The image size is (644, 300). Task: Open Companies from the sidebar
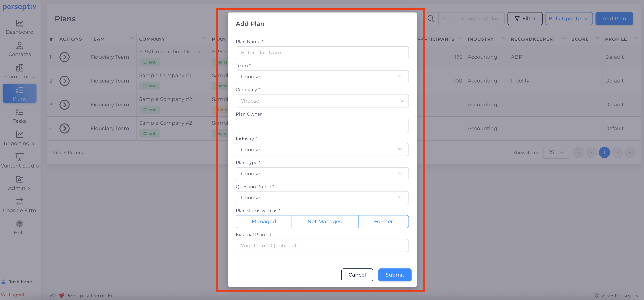19,68
